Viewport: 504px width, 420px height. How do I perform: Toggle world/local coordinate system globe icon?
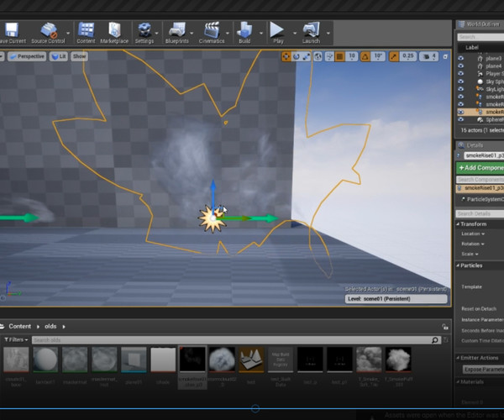[318, 56]
